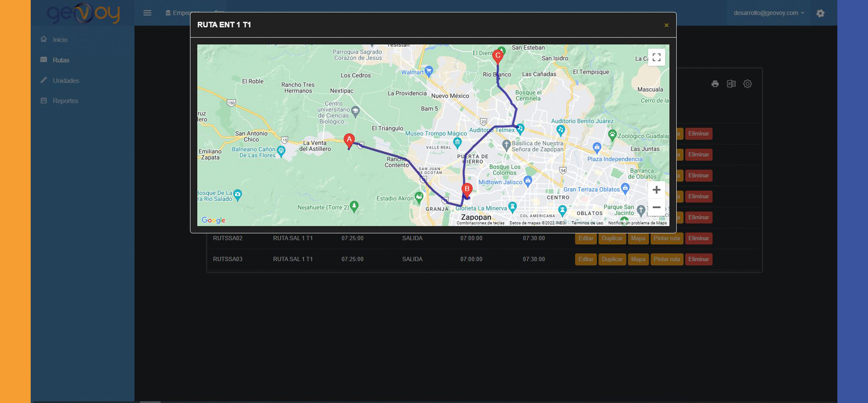Zoom out on the map
This screenshot has width=868, height=403.
click(x=656, y=207)
